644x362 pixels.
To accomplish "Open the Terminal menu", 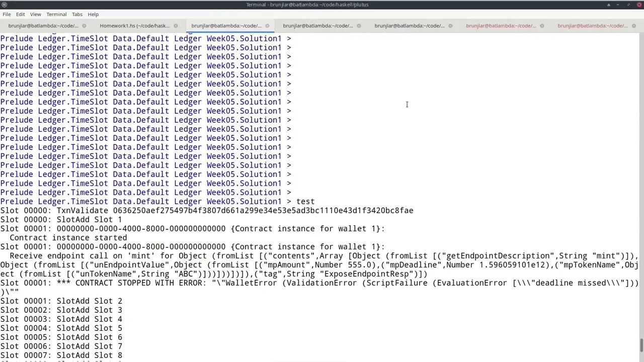I will (x=56, y=14).
